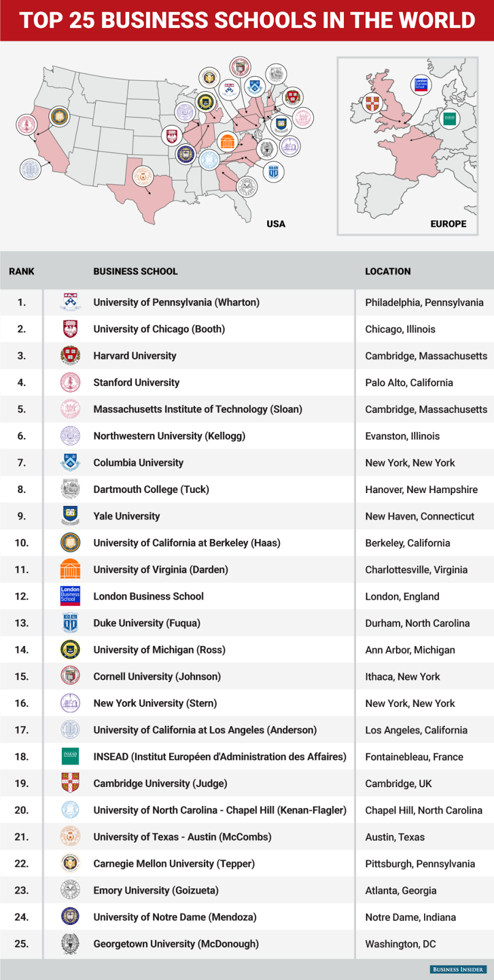The image size is (494, 980).
Task: Click the Wharton crest in rank 1 row
Action: click(x=70, y=302)
